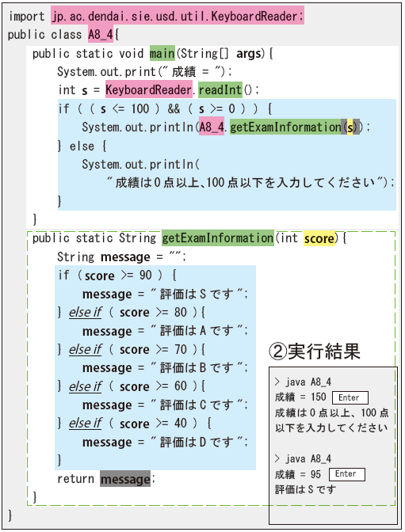405x532 pixels.
Task: Click the error output 成績は0点以上、100点 in the results box
Action: [x=331, y=413]
